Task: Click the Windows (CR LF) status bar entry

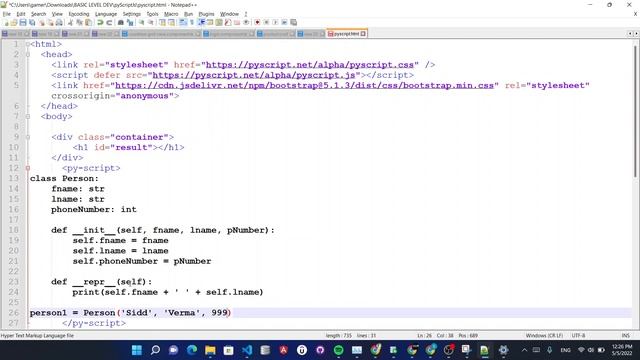Action: coord(544,336)
